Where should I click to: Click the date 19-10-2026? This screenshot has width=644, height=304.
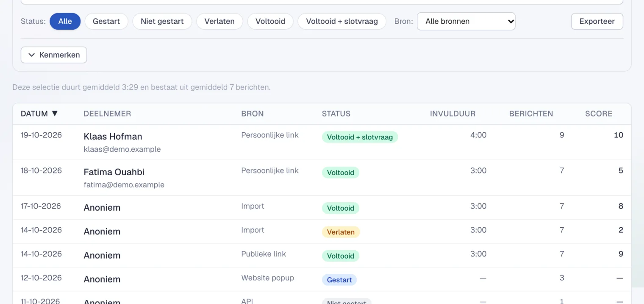tap(41, 135)
